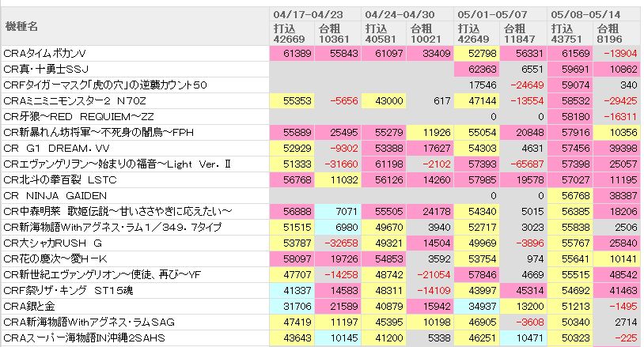Click the pink 45314 cell

click(x=523, y=290)
